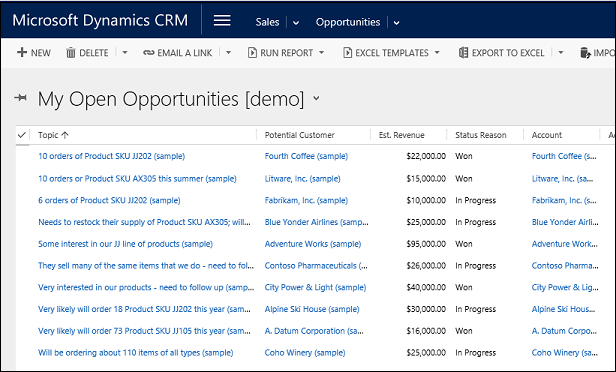Click the Import data icon
Image resolution: width=616 pixels, height=372 pixels.
(585, 53)
